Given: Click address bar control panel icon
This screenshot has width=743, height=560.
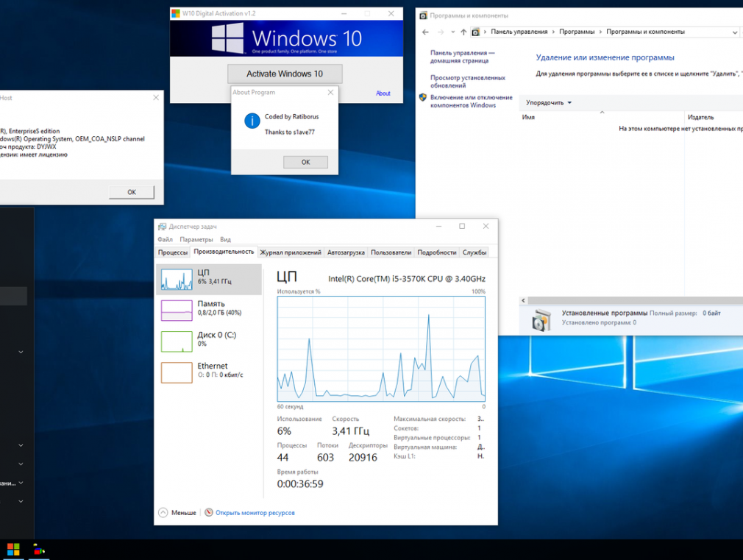Looking at the screenshot, I should coord(475,32).
